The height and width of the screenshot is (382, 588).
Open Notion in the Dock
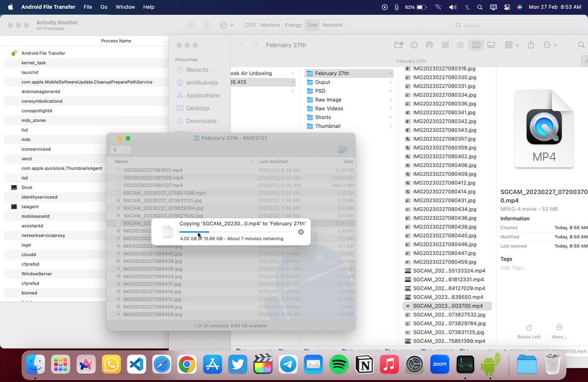point(364,364)
